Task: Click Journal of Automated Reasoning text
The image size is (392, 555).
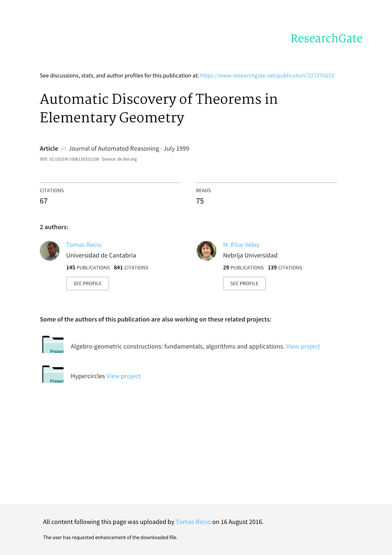Action: 114,148
